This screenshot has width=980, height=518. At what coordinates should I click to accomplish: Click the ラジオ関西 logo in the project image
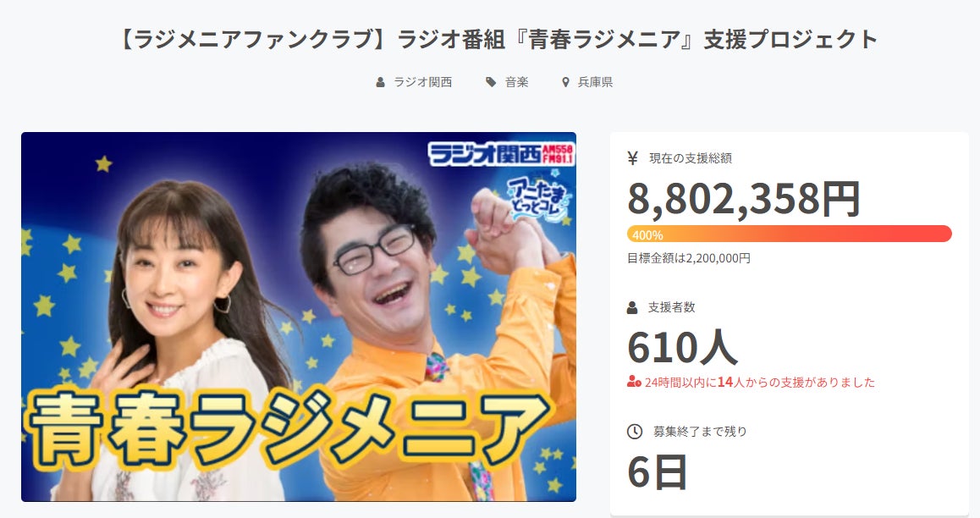click(x=501, y=153)
